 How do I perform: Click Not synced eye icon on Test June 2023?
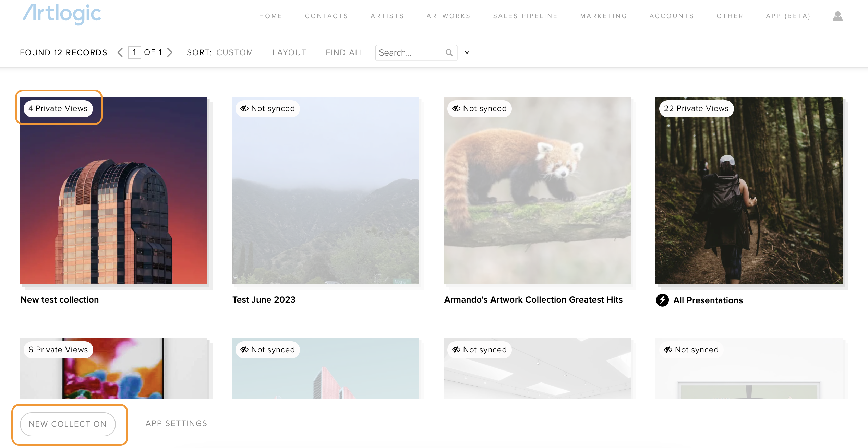[x=244, y=109]
